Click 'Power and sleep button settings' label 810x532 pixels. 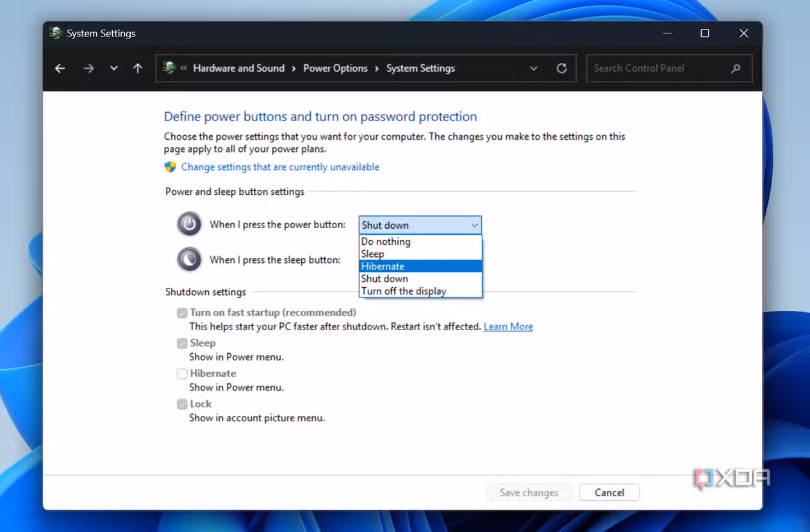click(x=235, y=192)
